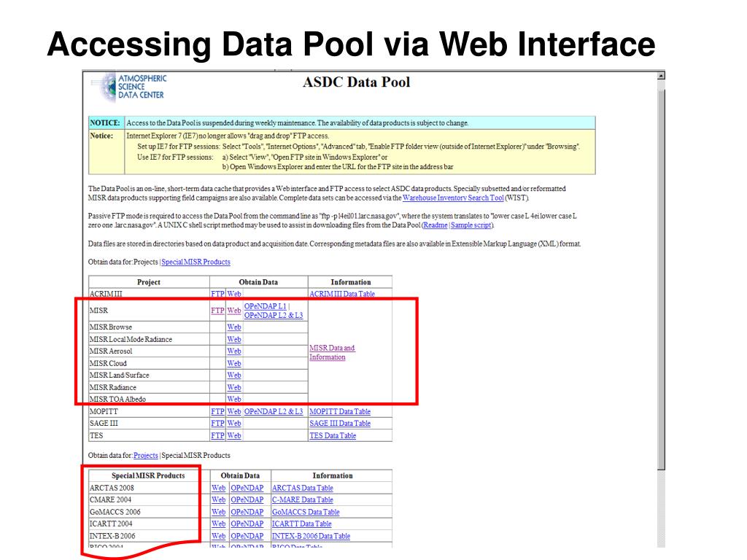Jump to Projects link above Special MISR table
This screenshot has height=560, width=747.
(146, 455)
